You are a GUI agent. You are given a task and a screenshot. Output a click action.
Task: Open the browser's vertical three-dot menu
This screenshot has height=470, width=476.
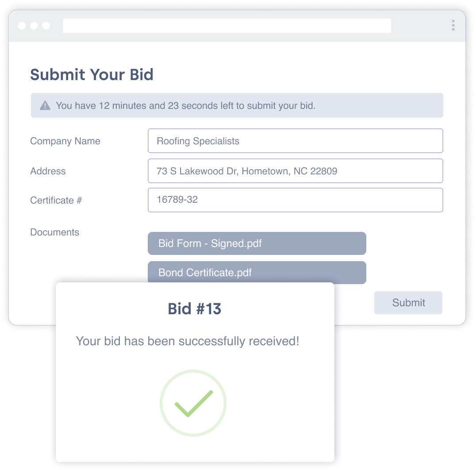[x=453, y=25]
